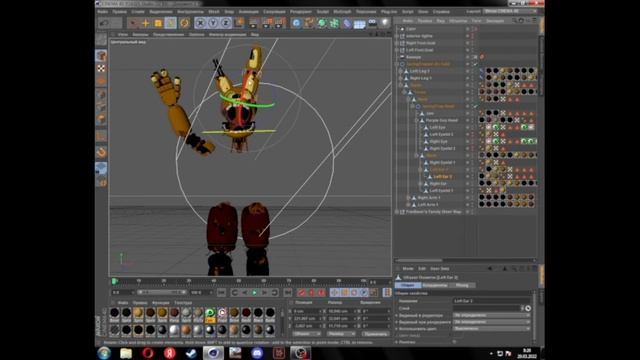The height and width of the screenshot is (360, 640).
Task: Select the live selection arrow tool
Action: coord(132,23)
